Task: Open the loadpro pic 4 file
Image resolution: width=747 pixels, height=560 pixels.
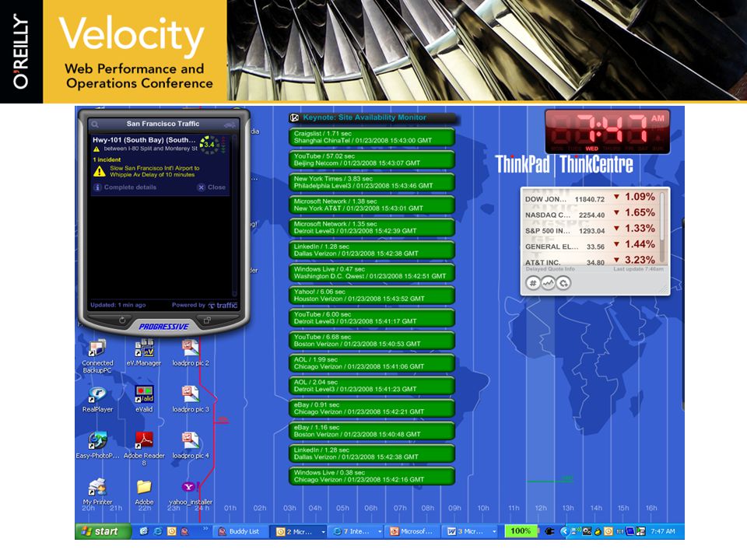Action: click(191, 445)
